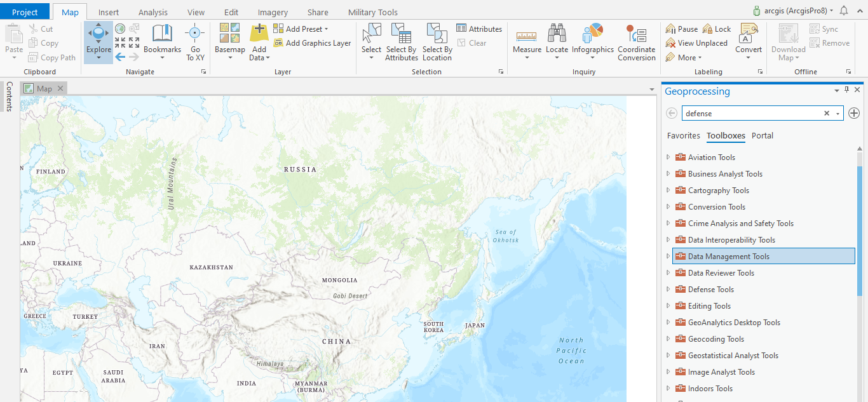
Task: Expand the Defense Tools toolbox
Action: pyautogui.click(x=668, y=289)
